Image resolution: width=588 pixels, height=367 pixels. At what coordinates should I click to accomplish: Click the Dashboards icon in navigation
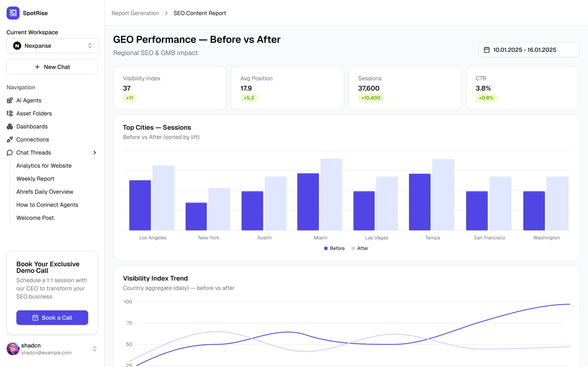[10, 126]
